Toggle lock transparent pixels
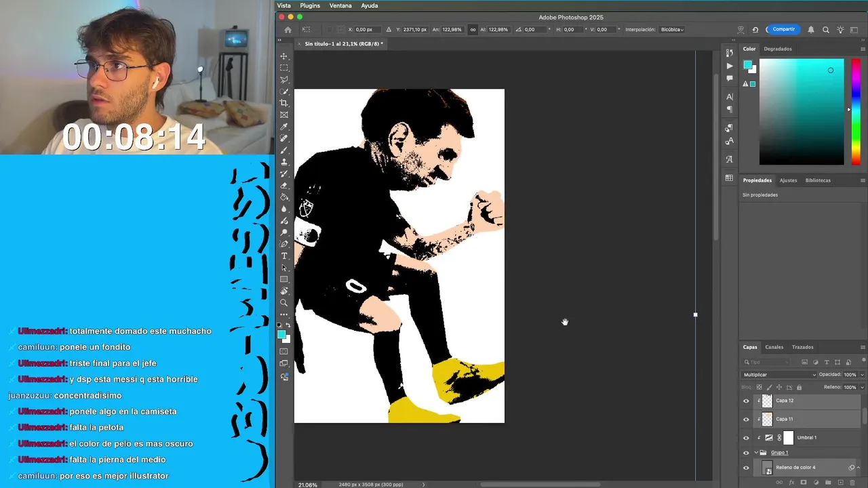Screen dimensions: 868x488 (759, 387)
